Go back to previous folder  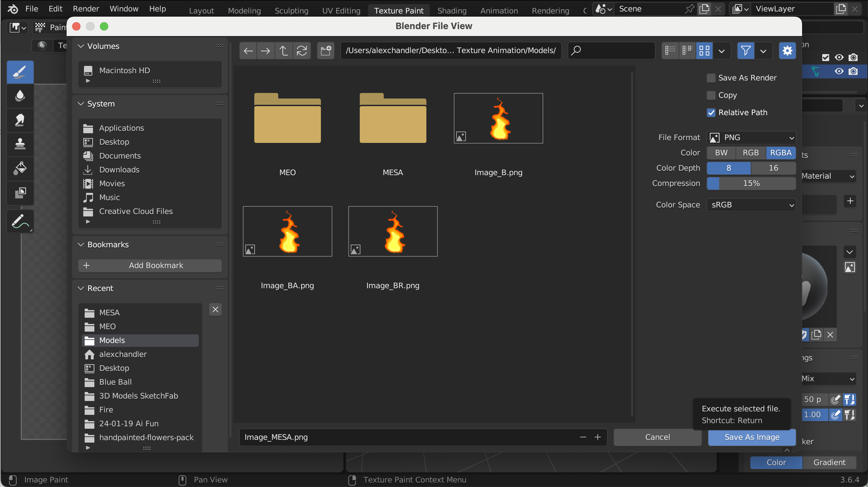pyautogui.click(x=248, y=51)
